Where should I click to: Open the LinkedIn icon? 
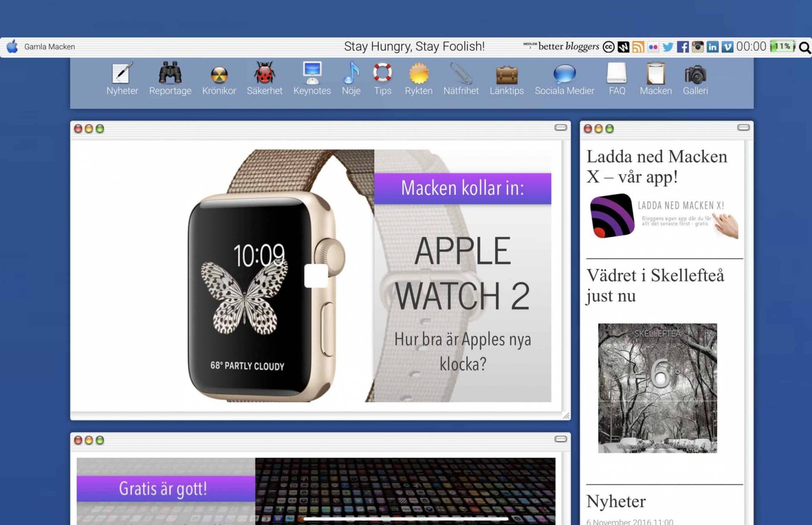click(712, 47)
